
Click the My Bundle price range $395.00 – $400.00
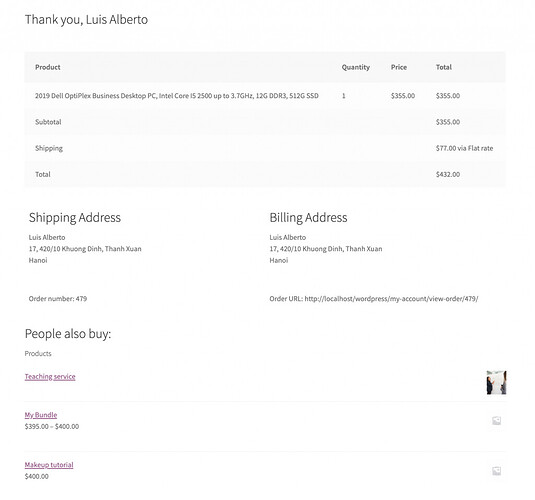click(52, 426)
